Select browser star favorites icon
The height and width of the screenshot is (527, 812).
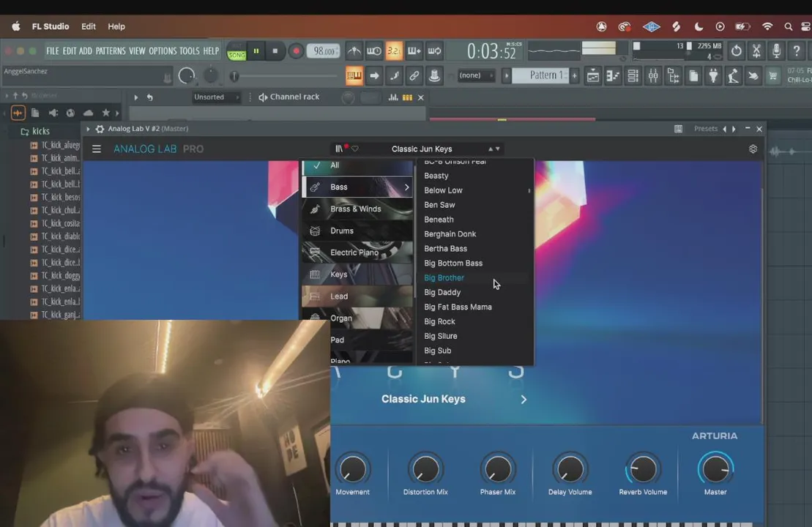(105, 112)
